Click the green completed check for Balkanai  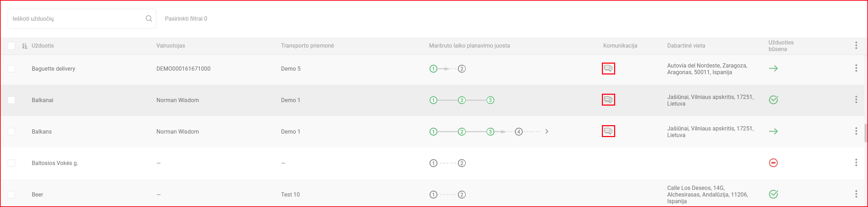(x=773, y=100)
